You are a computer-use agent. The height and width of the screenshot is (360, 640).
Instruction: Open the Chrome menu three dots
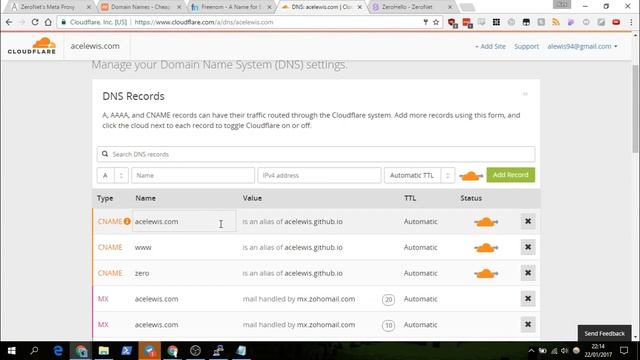(x=631, y=22)
